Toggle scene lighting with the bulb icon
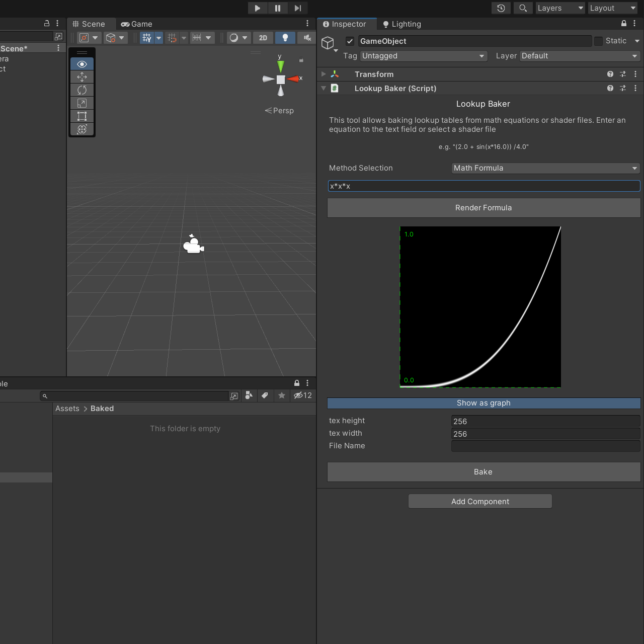 285,38
